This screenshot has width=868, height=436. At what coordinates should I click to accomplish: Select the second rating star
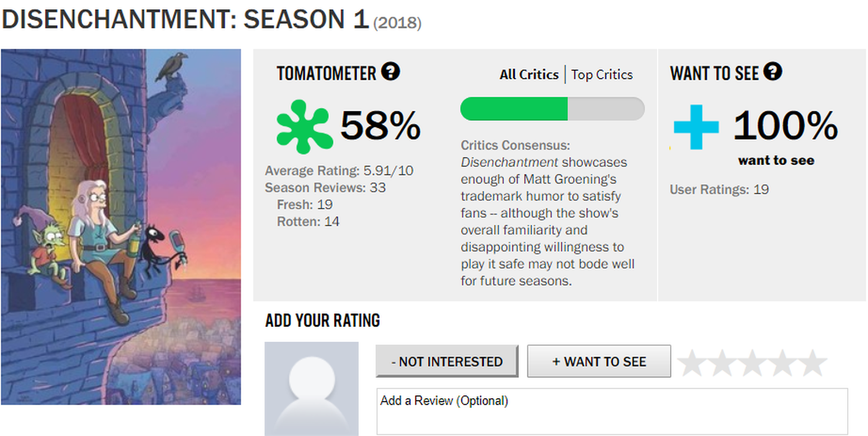tap(722, 362)
